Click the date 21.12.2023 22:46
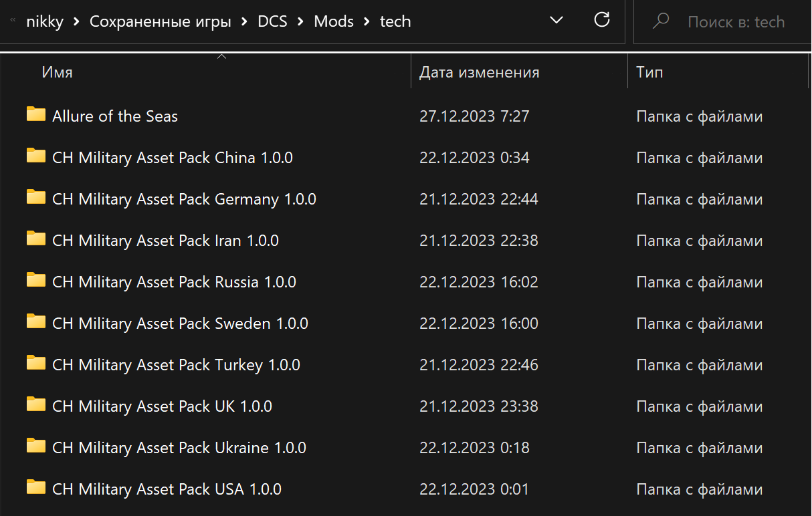The image size is (812, 516). pyautogui.click(x=479, y=365)
